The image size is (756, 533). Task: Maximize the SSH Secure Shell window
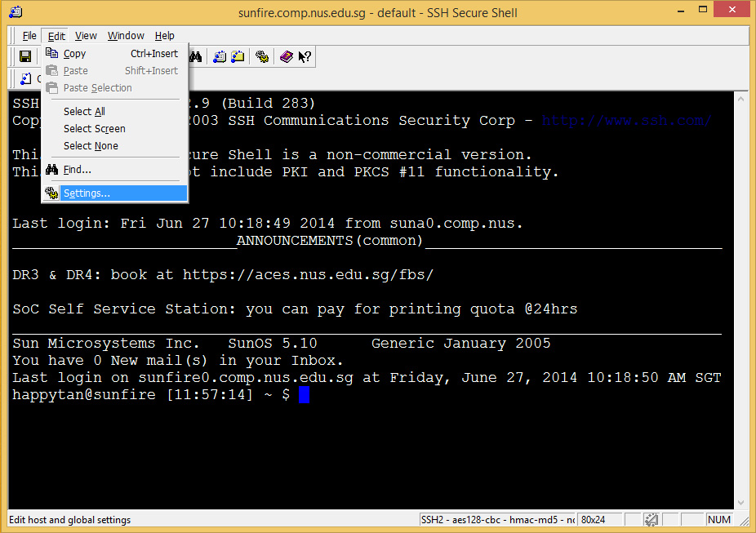click(x=703, y=10)
